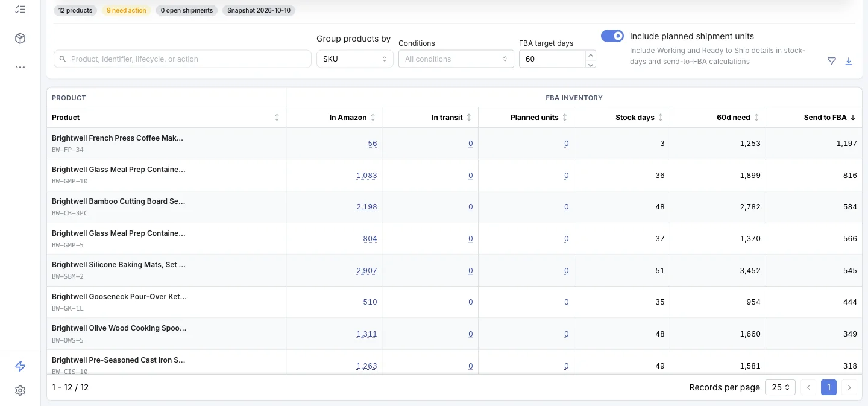This screenshot has width=868, height=406.
Task: Open the checklist icon in sidebar
Action: click(x=20, y=10)
